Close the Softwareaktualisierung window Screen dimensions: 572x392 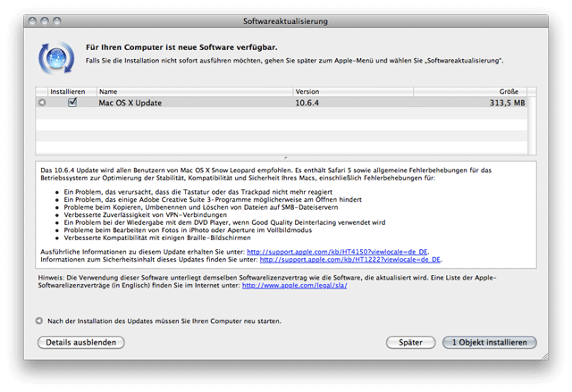32,21
